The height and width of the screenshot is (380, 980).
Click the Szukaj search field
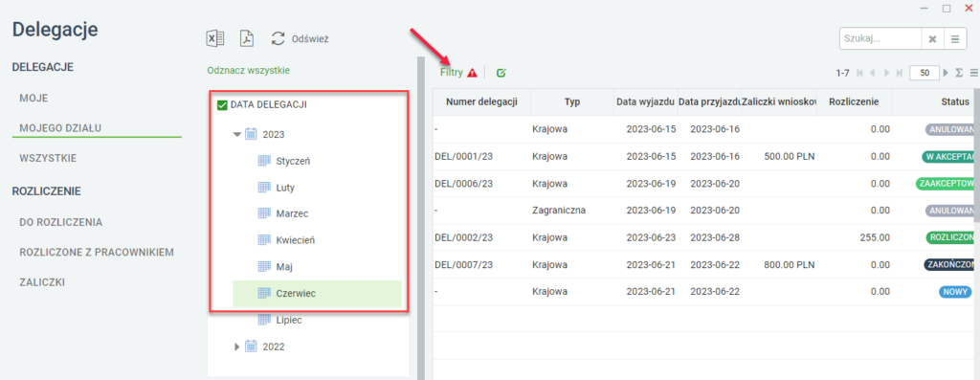click(x=880, y=38)
